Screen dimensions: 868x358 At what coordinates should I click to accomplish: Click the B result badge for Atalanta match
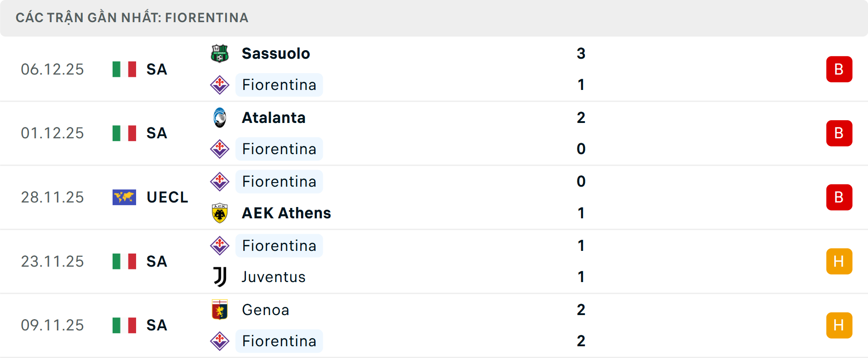840,133
